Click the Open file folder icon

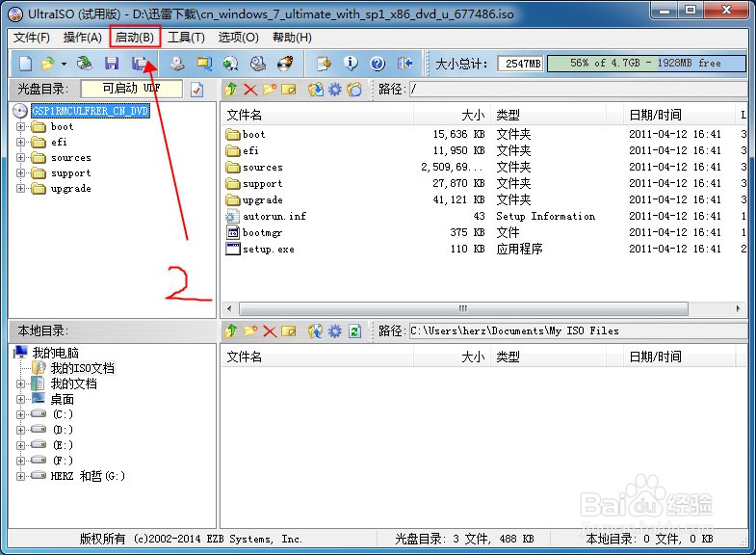(x=48, y=64)
